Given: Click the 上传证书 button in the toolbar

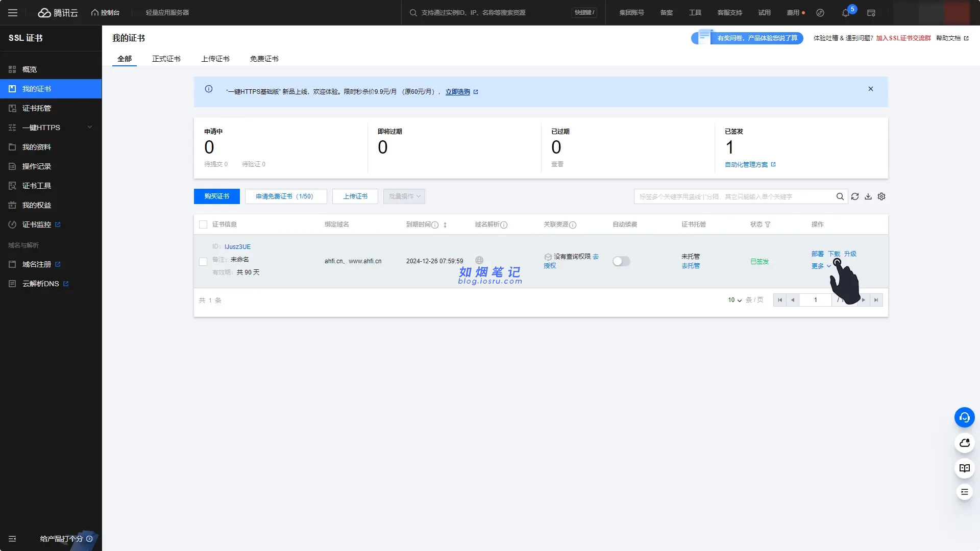Looking at the screenshot, I should [355, 196].
